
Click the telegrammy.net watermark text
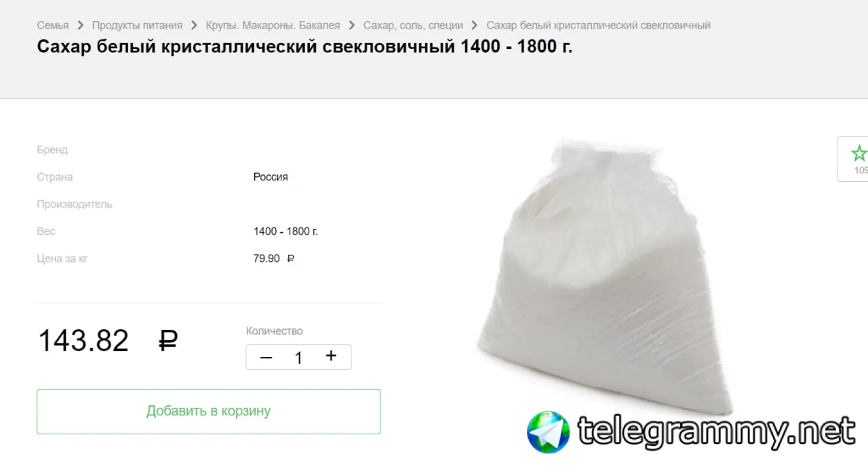pyautogui.click(x=717, y=431)
